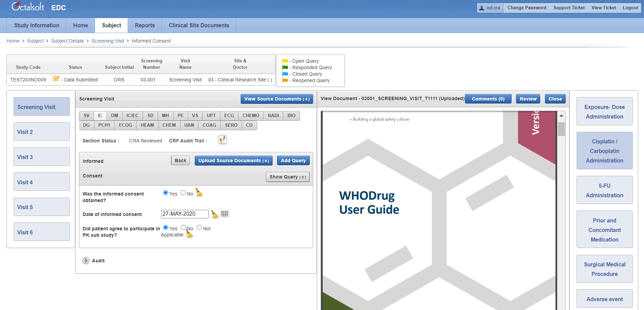This screenshot has height=310, width=644.
Task: Open View Source Documents list
Action: coord(276,99)
